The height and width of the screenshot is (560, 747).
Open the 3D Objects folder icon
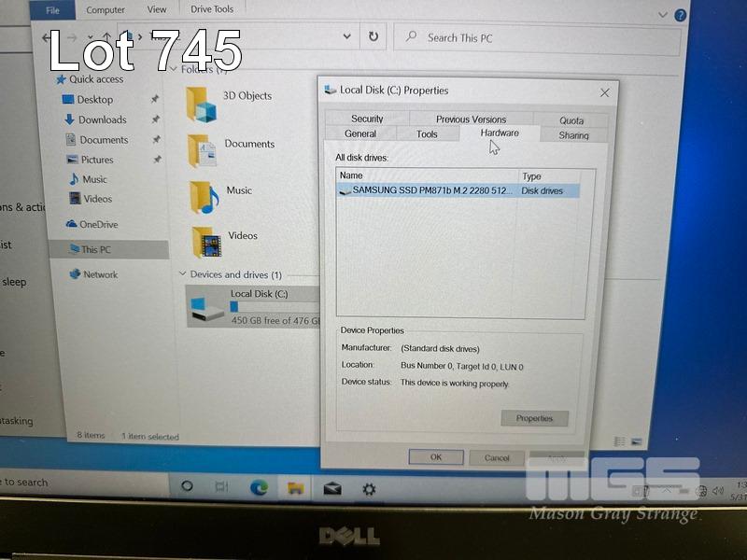pos(202,104)
